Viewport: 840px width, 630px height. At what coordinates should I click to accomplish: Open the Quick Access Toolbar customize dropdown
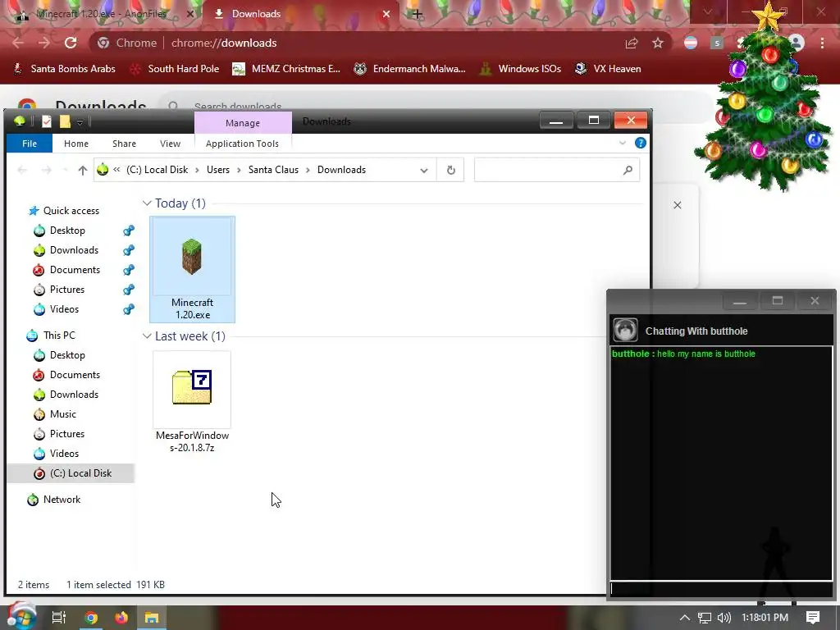pyautogui.click(x=80, y=123)
